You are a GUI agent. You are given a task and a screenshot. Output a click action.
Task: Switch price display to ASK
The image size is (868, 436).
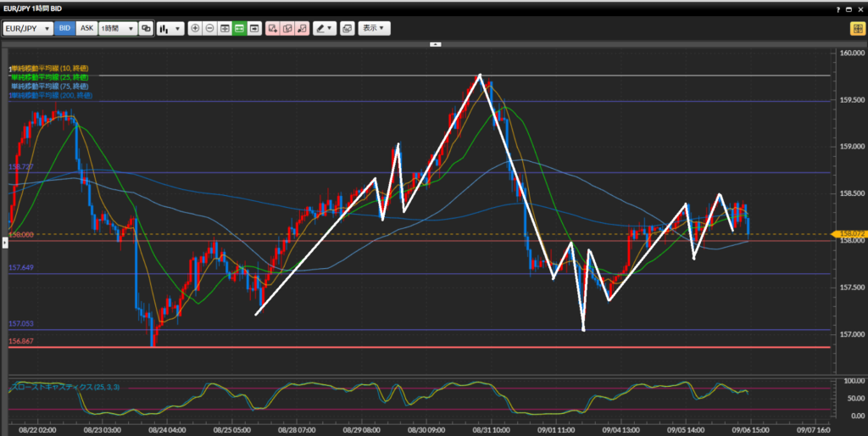click(x=86, y=28)
